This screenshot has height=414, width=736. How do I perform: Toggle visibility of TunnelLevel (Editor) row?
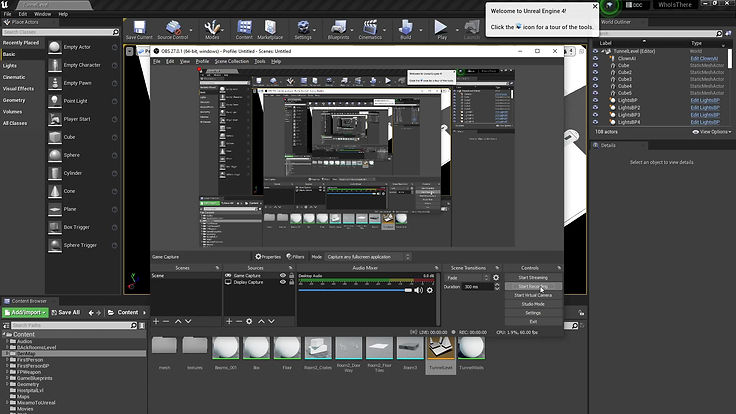(x=596, y=52)
